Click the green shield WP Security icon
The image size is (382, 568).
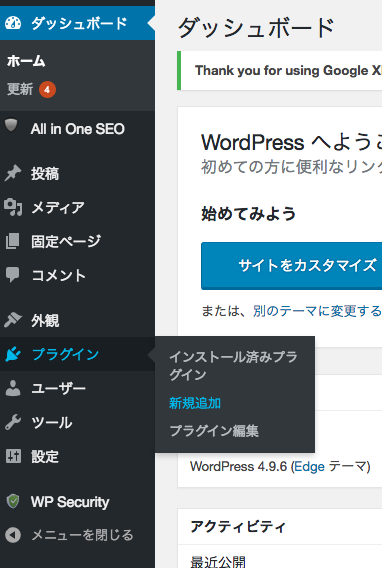pos(13,501)
